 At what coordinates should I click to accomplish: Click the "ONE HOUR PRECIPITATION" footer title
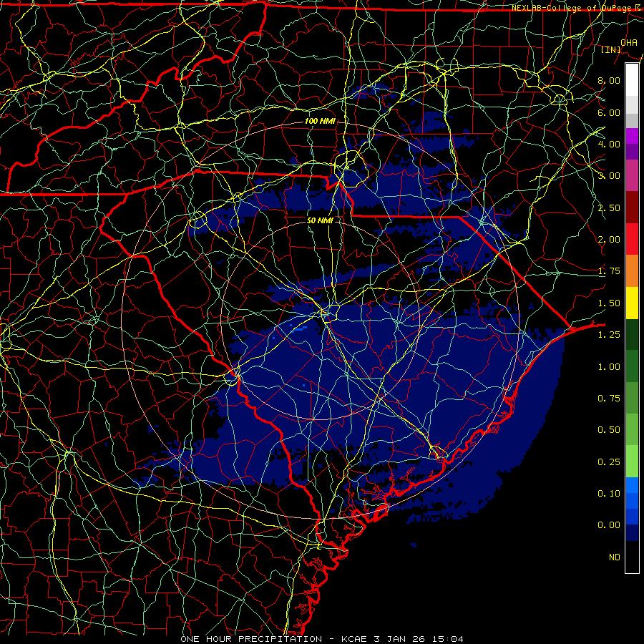coord(251,639)
